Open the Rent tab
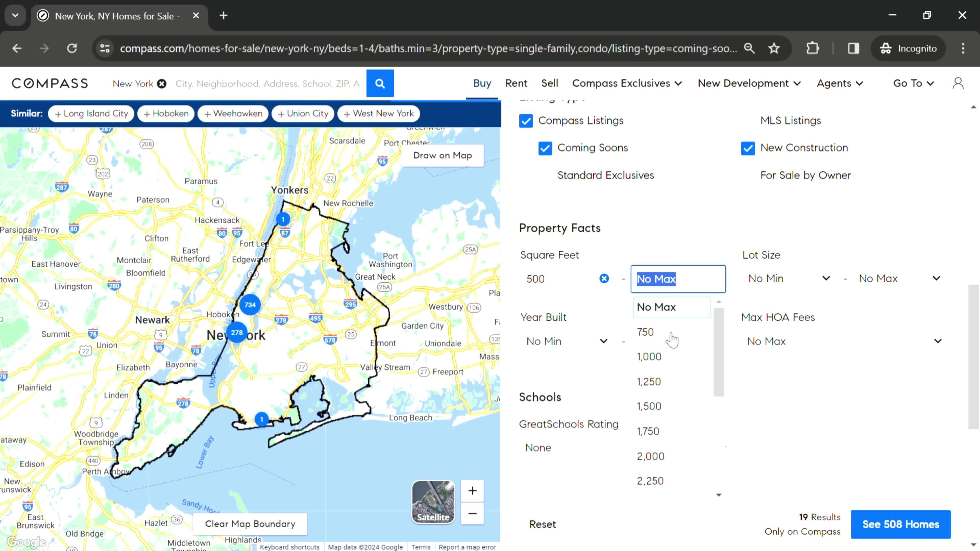 516,83
